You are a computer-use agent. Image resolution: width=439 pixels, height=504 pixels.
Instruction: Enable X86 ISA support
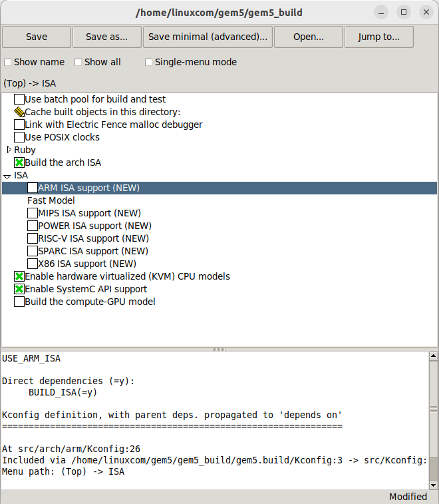33,264
